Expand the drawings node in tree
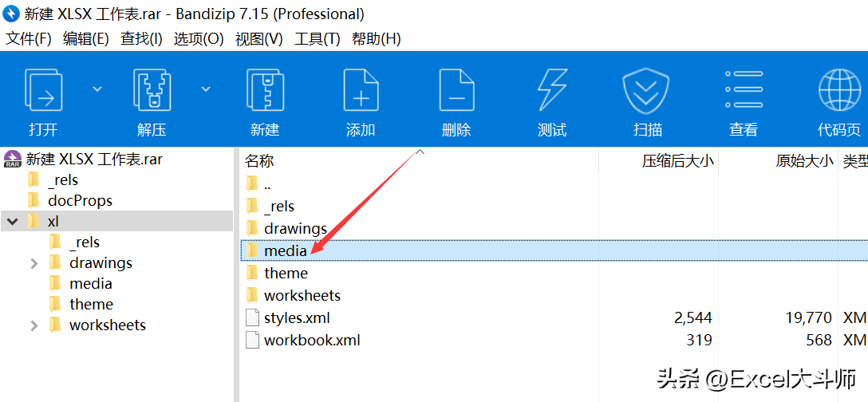The width and height of the screenshot is (868, 402). point(34,263)
